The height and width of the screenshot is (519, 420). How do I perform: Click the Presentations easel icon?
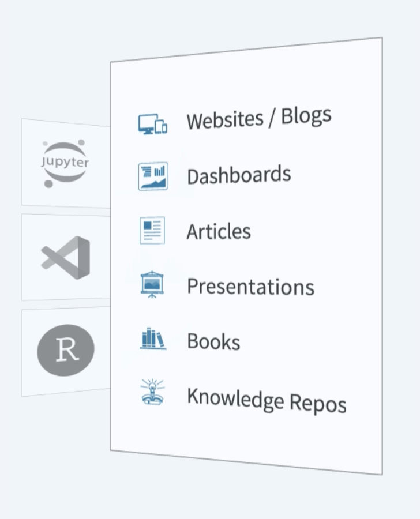(152, 284)
